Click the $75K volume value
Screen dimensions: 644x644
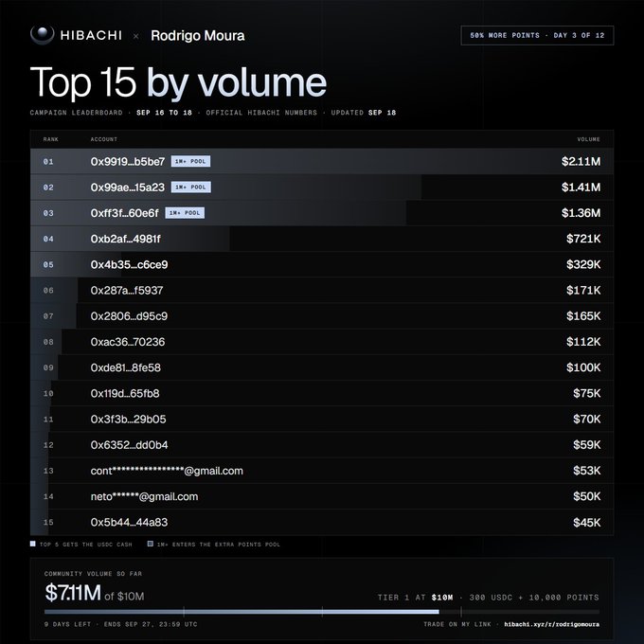pos(587,393)
